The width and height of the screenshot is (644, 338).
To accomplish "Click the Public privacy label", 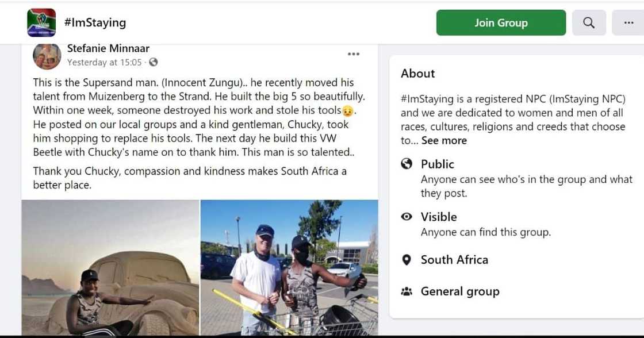I will coord(438,164).
